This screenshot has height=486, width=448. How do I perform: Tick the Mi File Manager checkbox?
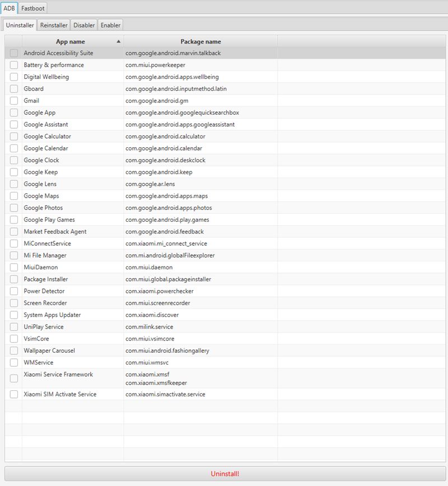click(14, 255)
